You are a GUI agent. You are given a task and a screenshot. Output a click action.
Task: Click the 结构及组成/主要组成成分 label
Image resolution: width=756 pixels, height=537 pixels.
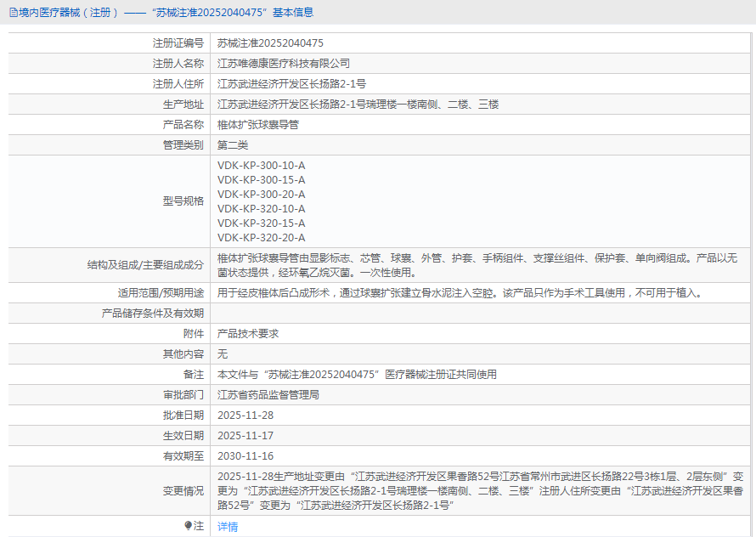[145, 265]
